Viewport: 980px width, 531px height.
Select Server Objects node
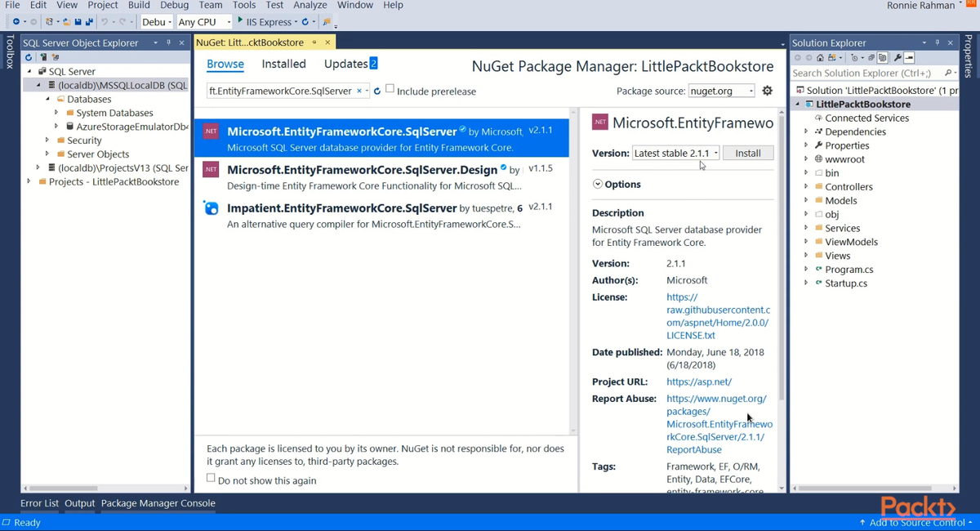pos(98,154)
